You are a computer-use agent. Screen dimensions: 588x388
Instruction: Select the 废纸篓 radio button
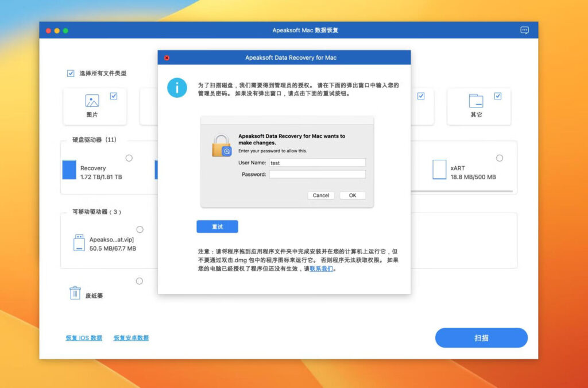tap(139, 281)
